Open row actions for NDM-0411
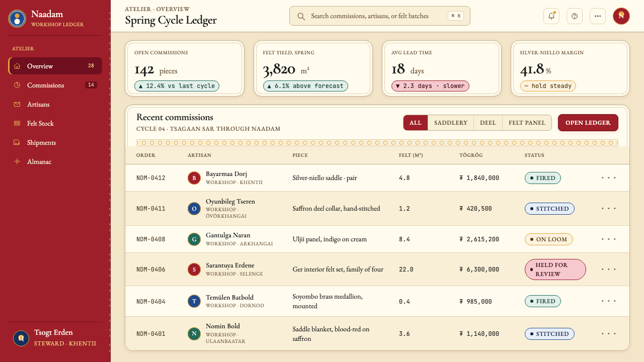This screenshot has height=362, width=644. (609, 209)
